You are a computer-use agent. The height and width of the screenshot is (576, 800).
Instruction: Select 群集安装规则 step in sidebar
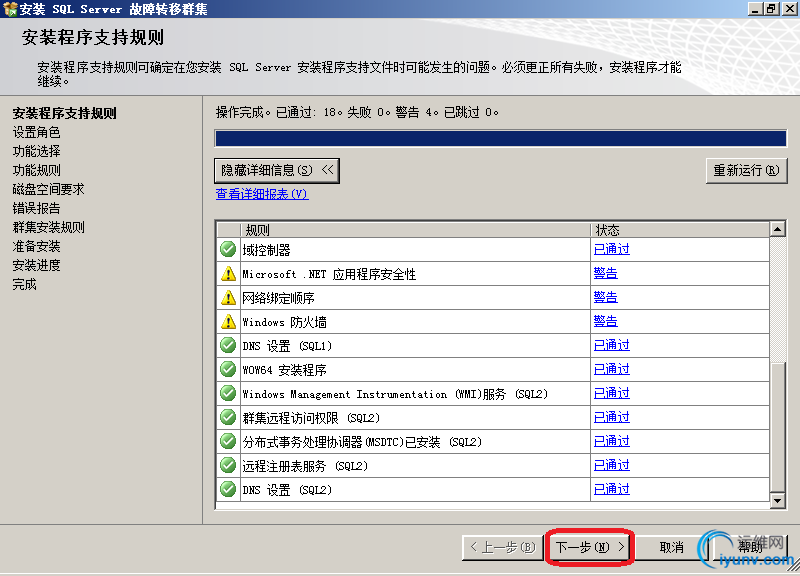(48, 227)
